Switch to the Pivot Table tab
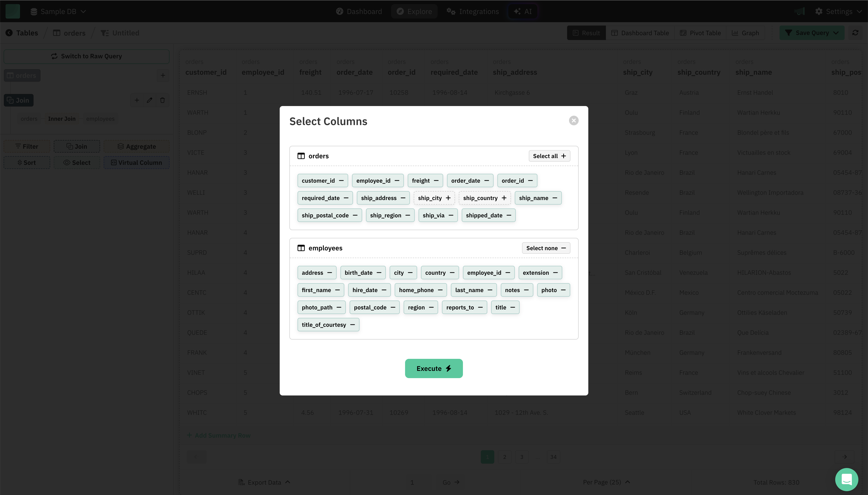 700,33
